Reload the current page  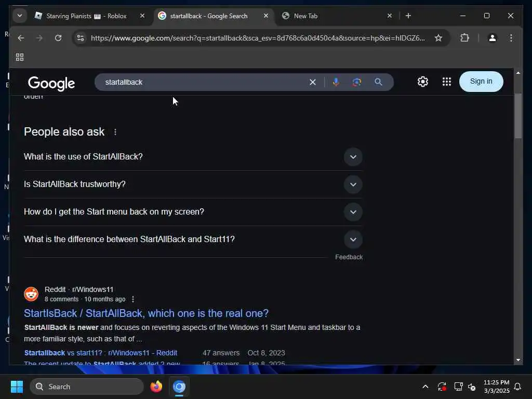tap(58, 38)
